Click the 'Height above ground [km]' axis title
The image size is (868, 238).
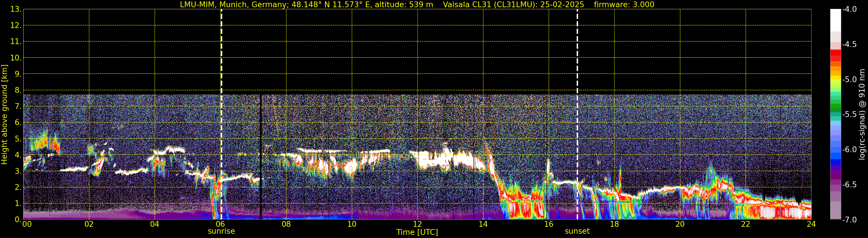pyautogui.click(x=4, y=115)
